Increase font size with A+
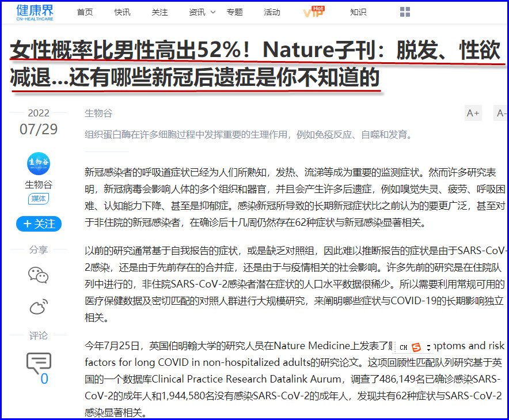 point(473,113)
